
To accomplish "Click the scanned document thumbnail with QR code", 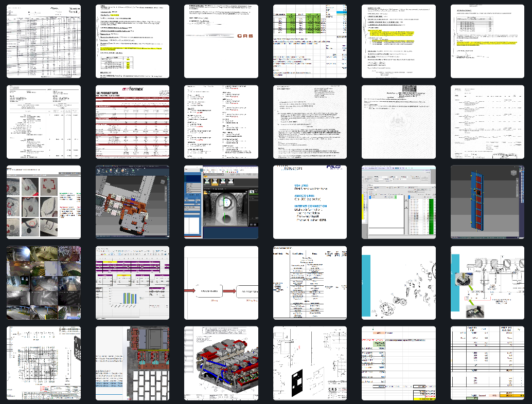I will tap(399, 122).
